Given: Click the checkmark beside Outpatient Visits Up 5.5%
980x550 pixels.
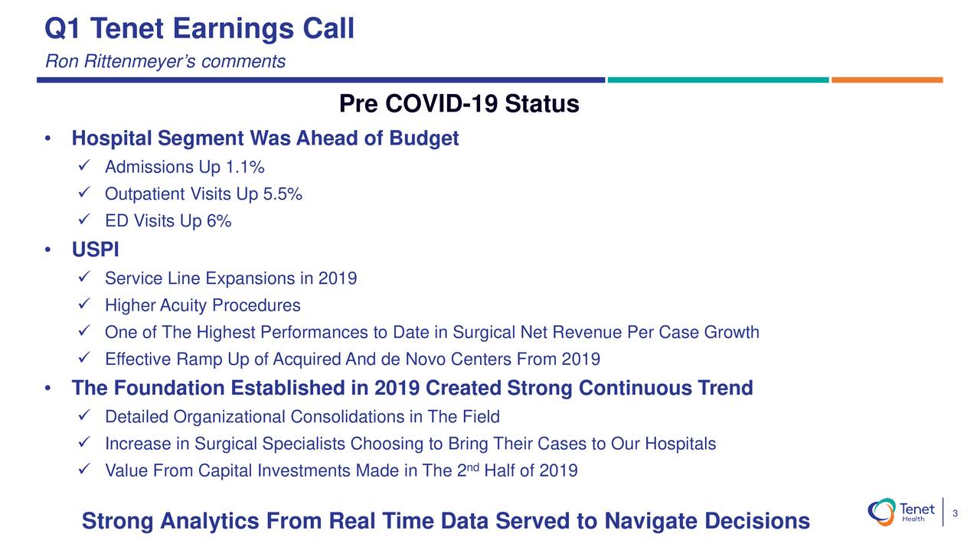Looking at the screenshot, I should click(86, 194).
